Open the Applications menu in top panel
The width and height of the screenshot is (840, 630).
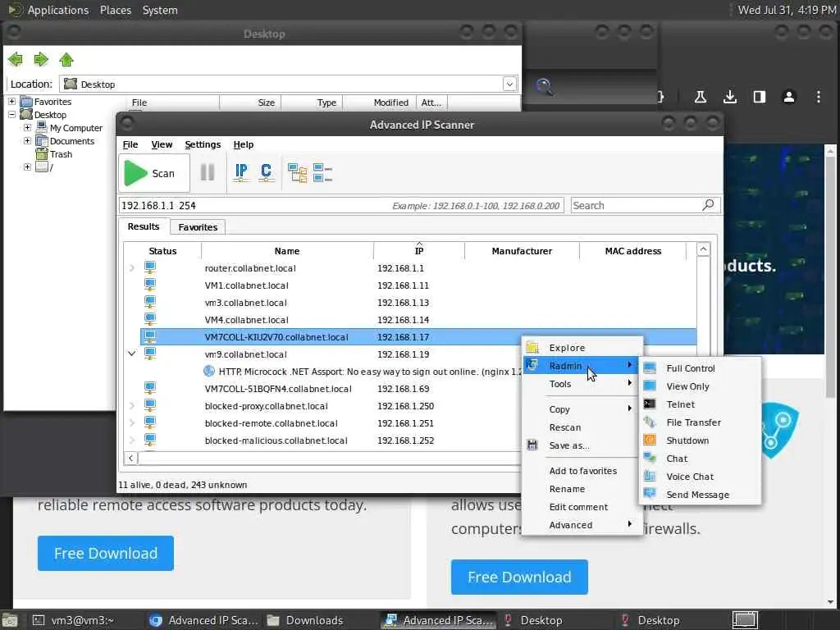pyautogui.click(x=58, y=10)
